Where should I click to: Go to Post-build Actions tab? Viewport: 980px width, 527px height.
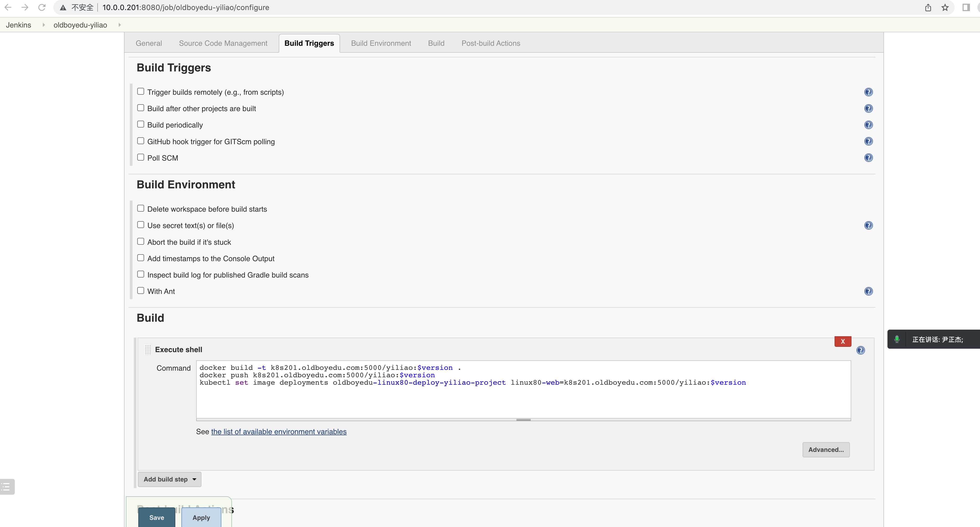point(490,43)
